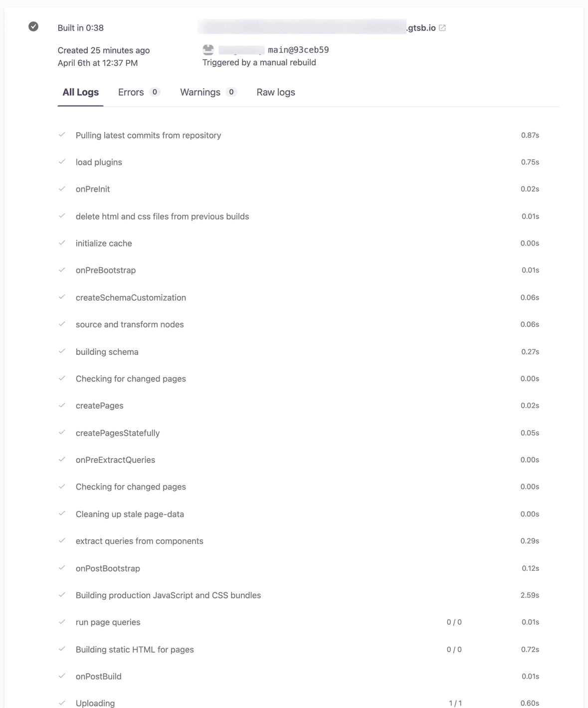Image resolution: width=588 pixels, height=708 pixels.
Task: Click the committer avatar icon
Action: click(207, 50)
